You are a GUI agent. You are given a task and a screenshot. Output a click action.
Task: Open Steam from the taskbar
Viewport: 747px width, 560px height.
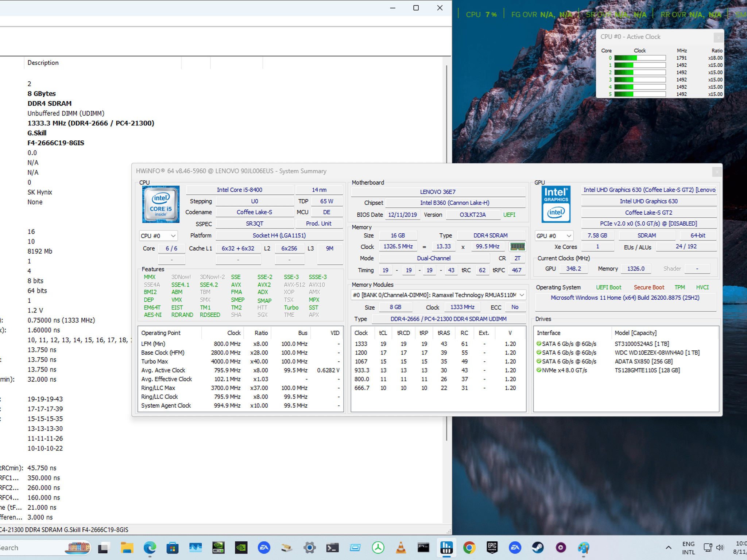tap(538, 548)
